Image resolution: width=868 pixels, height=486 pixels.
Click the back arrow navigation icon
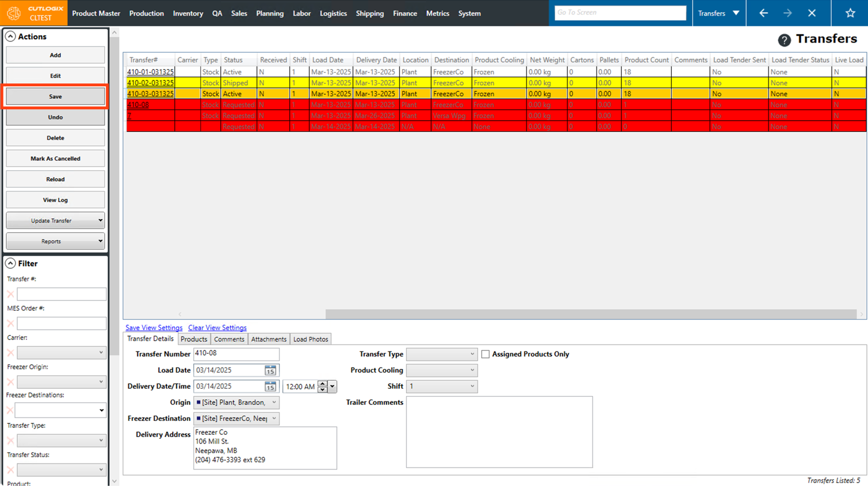(763, 13)
